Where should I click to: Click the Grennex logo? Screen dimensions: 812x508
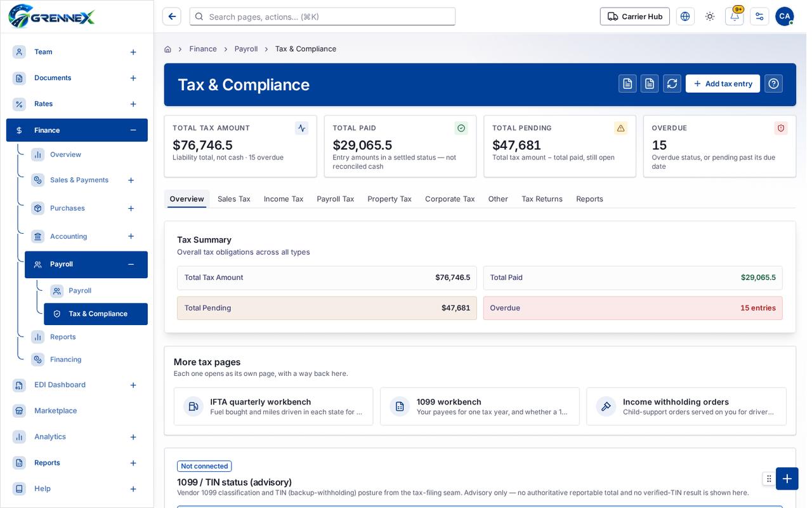[51, 16]
